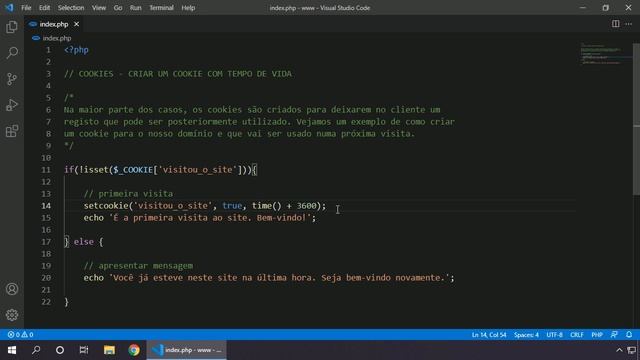
Task: Select the index.php editor tab
Action: pos(54,24)
